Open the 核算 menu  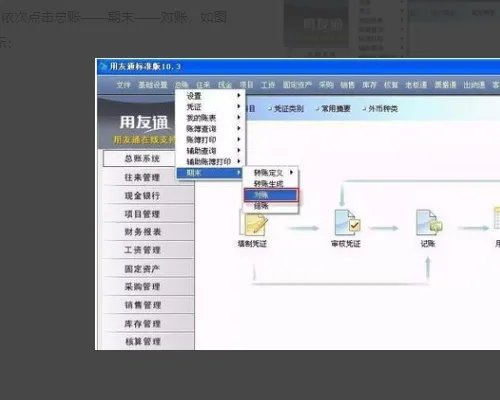391,85
